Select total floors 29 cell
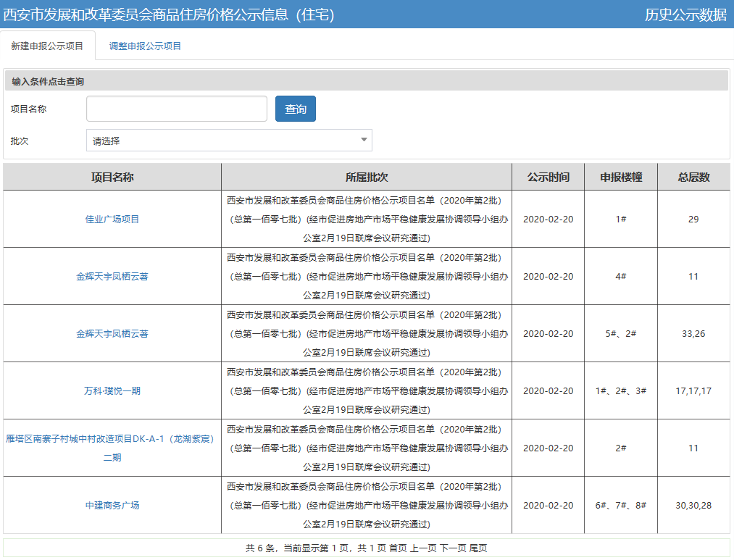Screen dimensions: 734x560 pyautogui.click(x=693, y=219)
